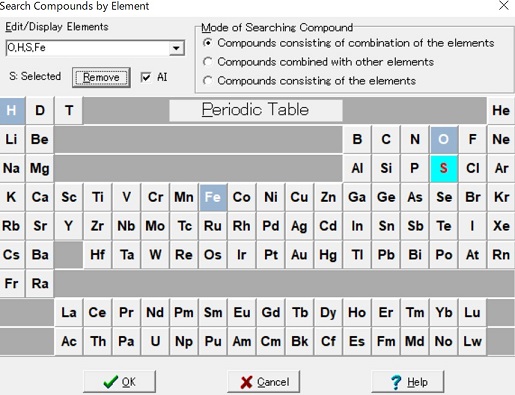Click the Periodic Table header button
This screenshot has height=395, width=515.
point(256,110)
